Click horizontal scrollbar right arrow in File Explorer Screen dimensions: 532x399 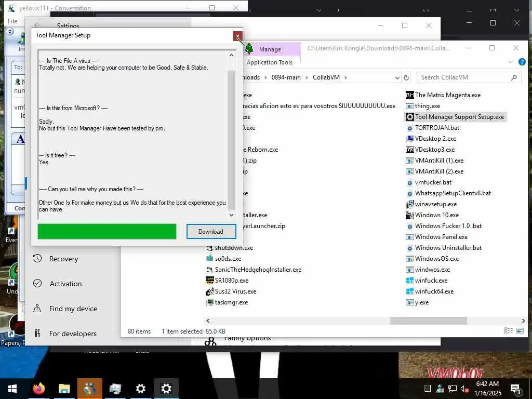tap(523, 321)
